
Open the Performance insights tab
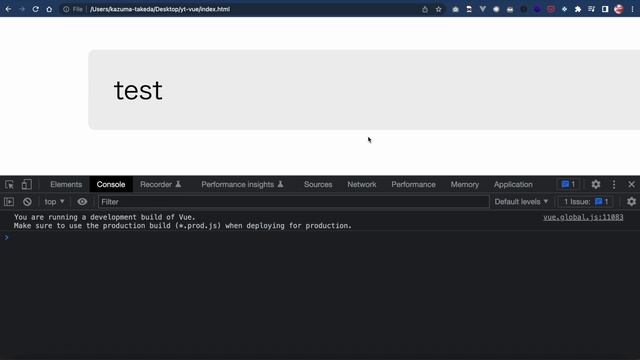click(x=242, y=184)
